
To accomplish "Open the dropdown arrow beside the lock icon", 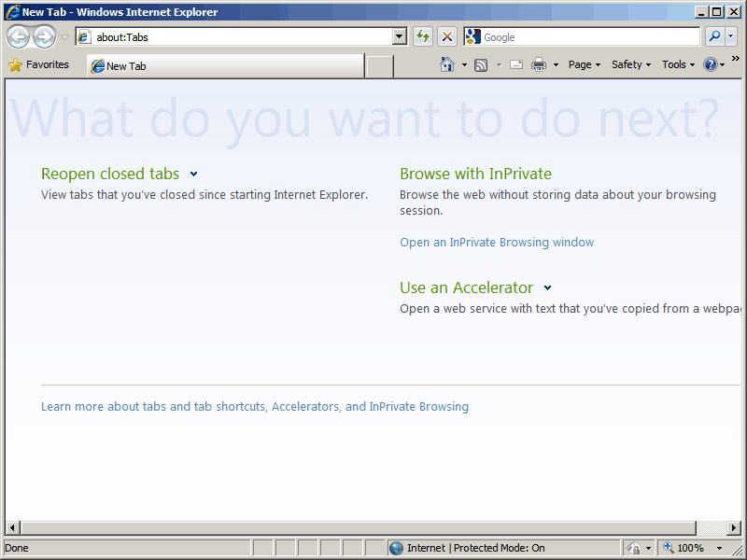I will click(x=648, y=549).
